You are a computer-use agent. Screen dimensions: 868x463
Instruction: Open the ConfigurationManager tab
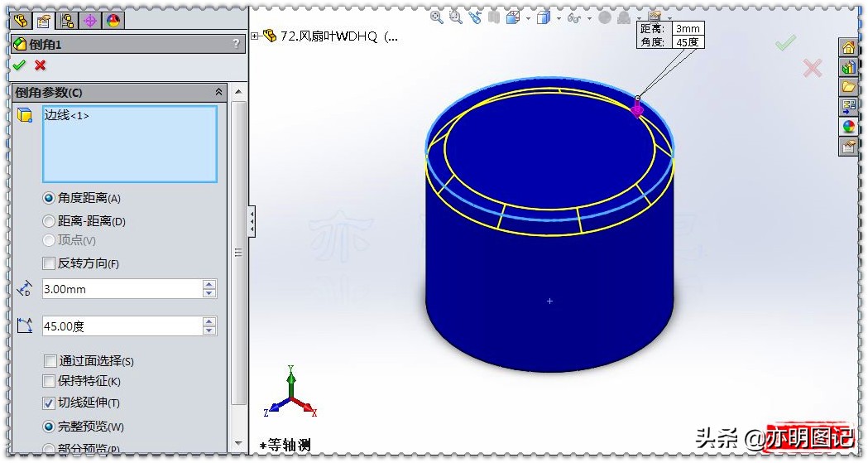coord(67,21)
